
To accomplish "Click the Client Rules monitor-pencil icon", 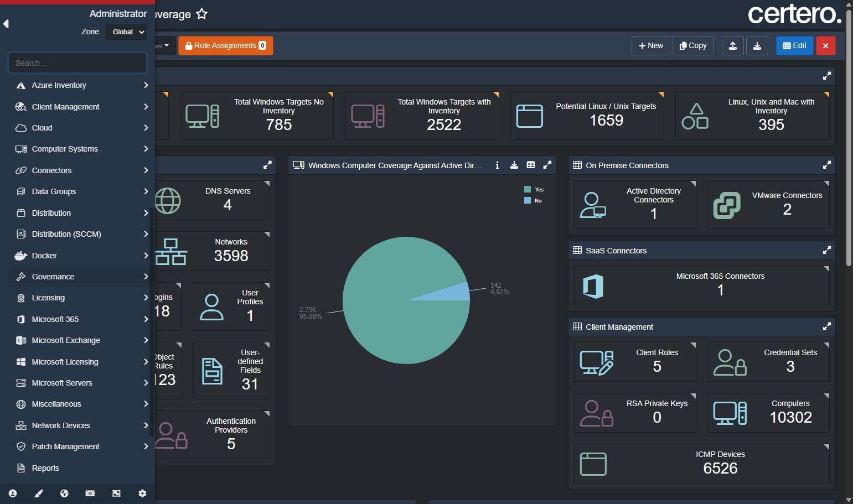I will click(596, 363).
